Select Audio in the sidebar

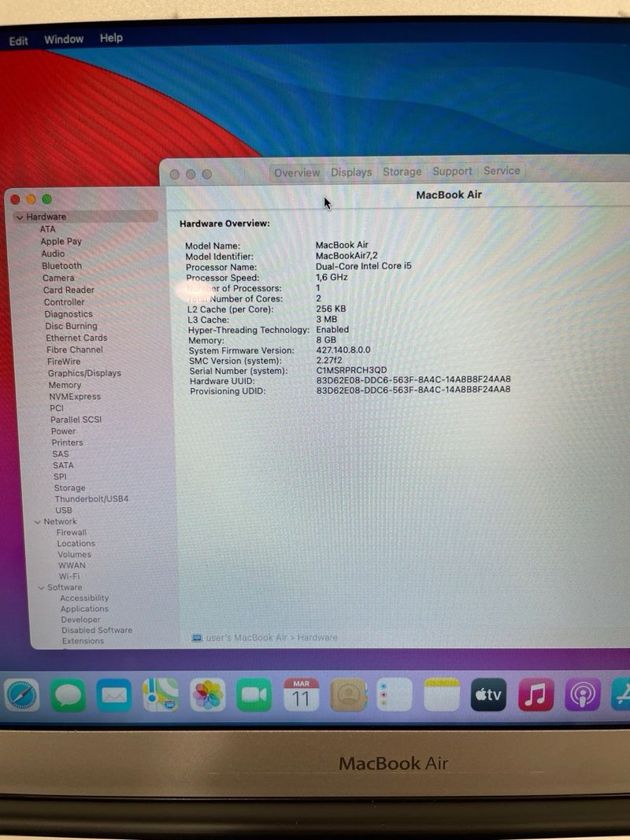pos(53,253)
